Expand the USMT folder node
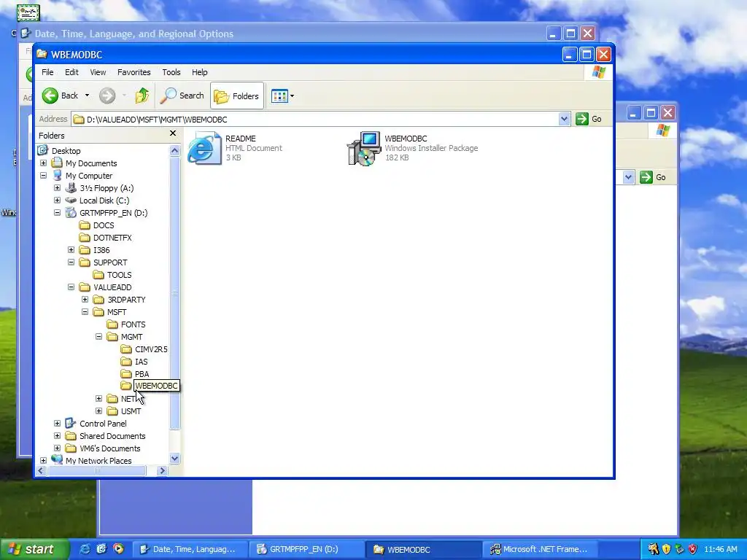This screenshot has height=560, width=747. (98, 411)
